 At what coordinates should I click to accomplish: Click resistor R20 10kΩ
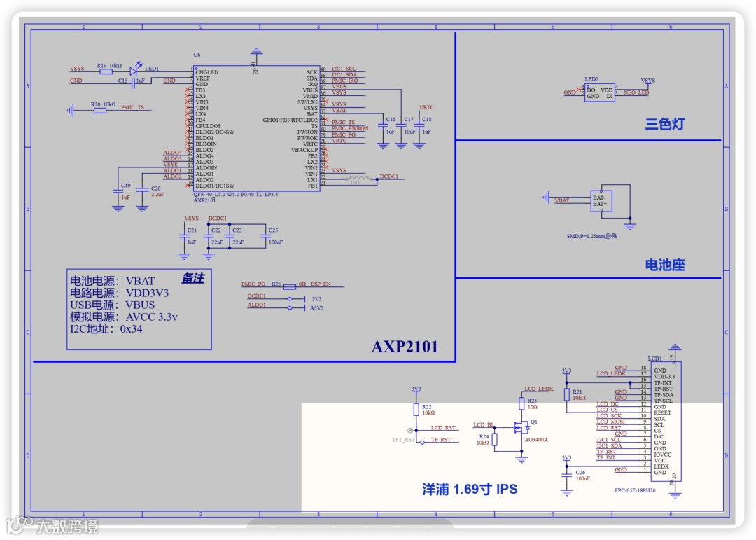click(100, 111)
